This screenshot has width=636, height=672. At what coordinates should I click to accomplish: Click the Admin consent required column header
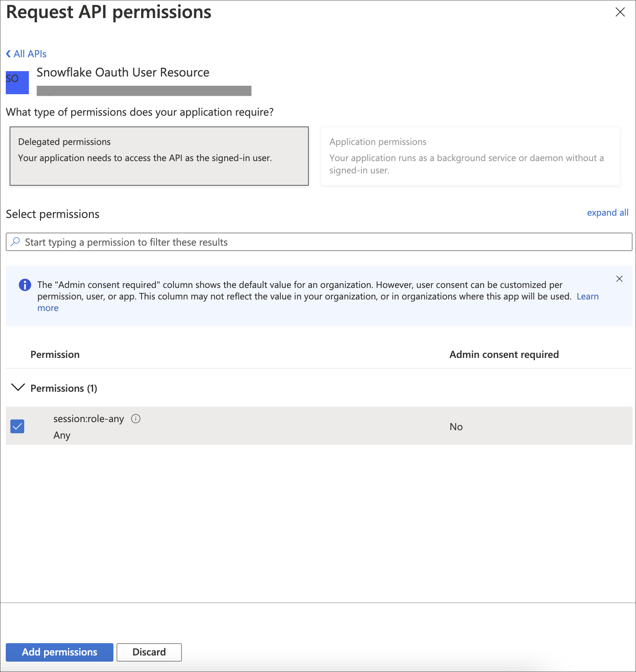[x=504, y=354]
